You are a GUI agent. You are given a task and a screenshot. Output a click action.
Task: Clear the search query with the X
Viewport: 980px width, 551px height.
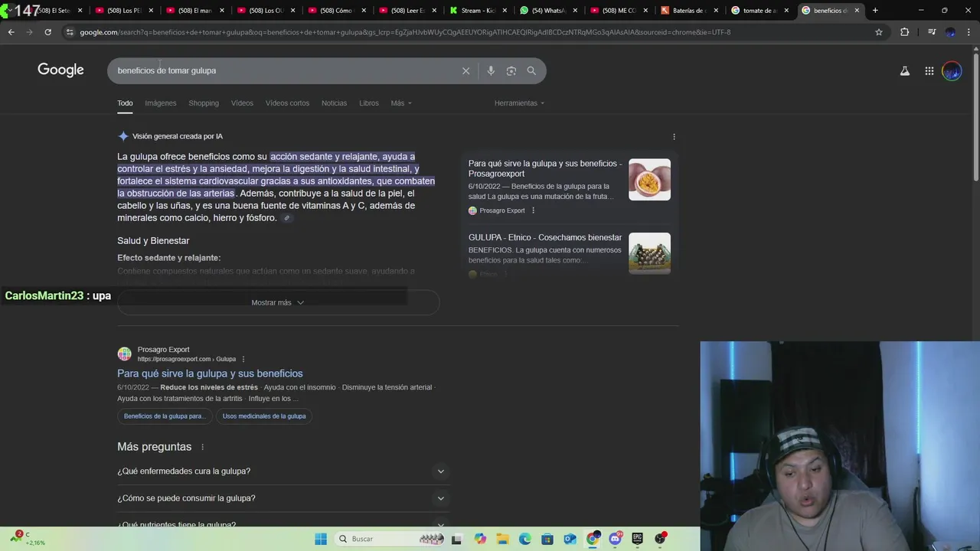tap(465, 70)
